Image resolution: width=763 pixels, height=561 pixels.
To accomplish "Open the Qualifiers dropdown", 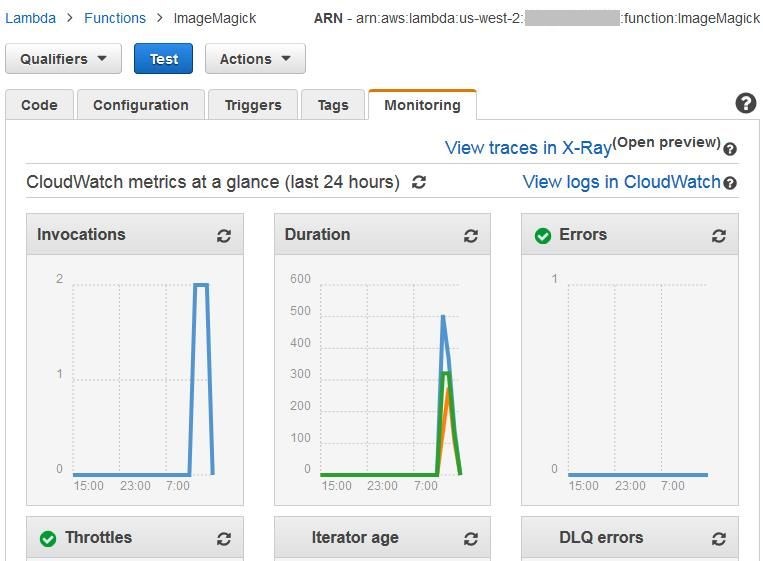I will click(x=63, y=59).
